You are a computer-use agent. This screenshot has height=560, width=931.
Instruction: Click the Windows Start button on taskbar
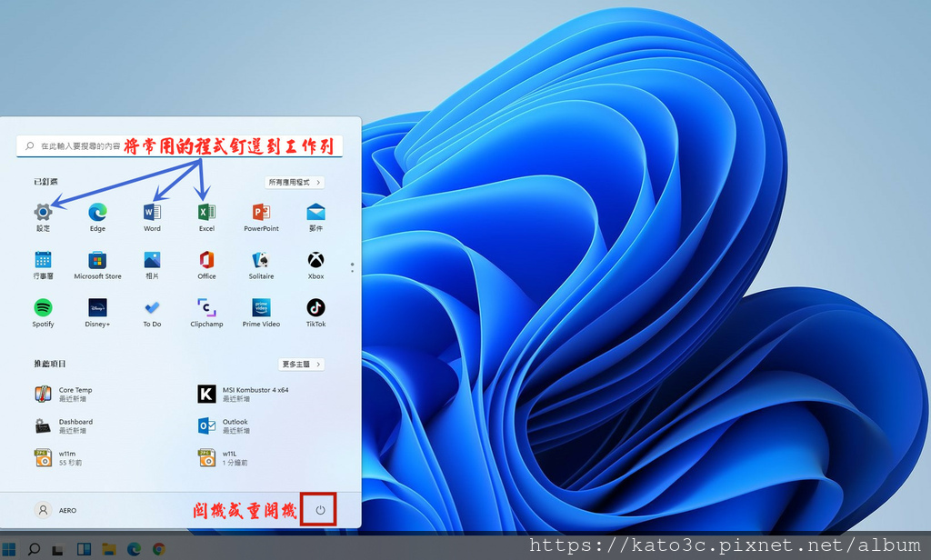(x=9, y=549)
